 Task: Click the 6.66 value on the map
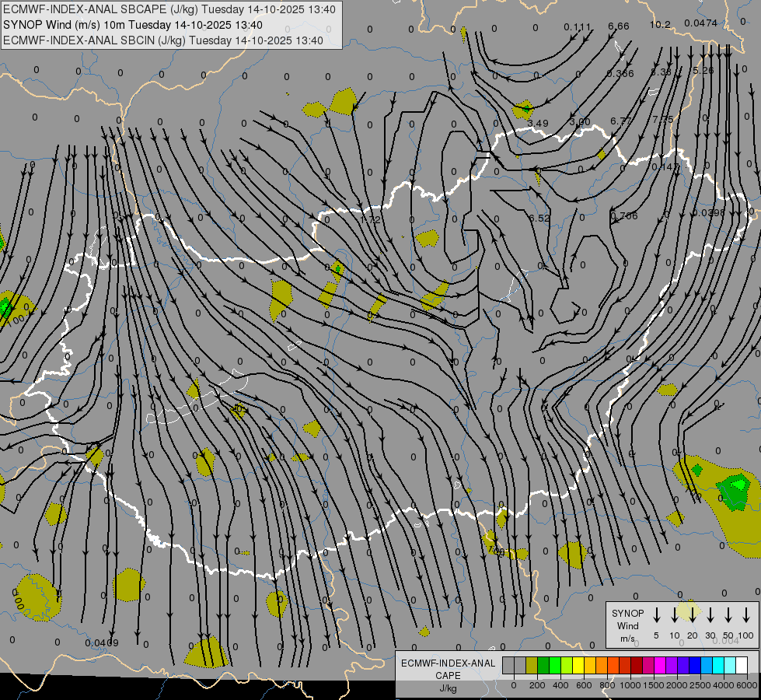coord(618,26)
